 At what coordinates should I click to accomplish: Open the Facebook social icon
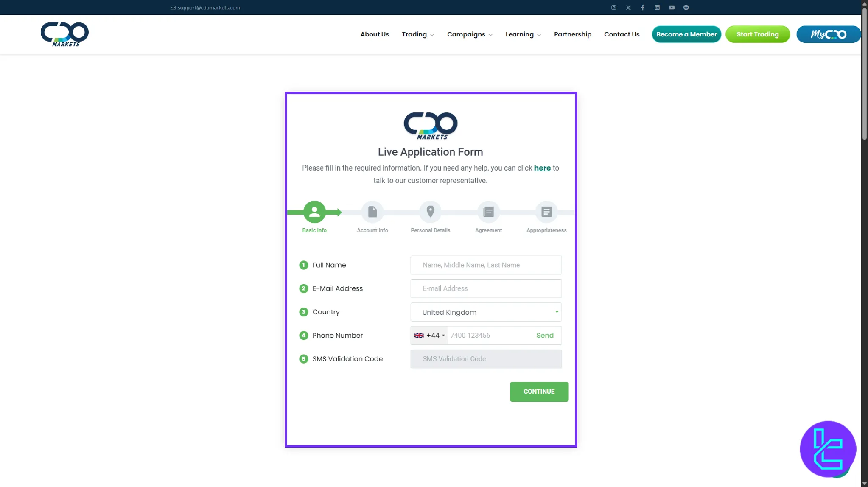643,8
